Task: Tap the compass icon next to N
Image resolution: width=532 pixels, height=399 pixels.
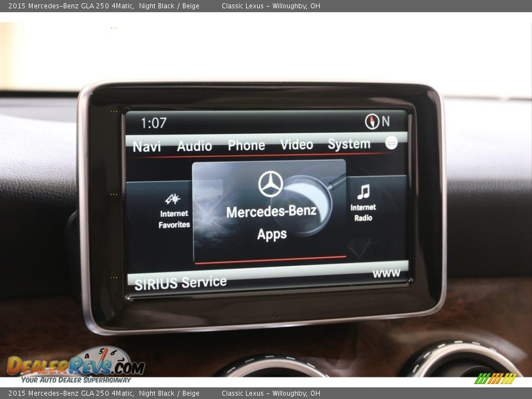Action: (x=371, y=121)
